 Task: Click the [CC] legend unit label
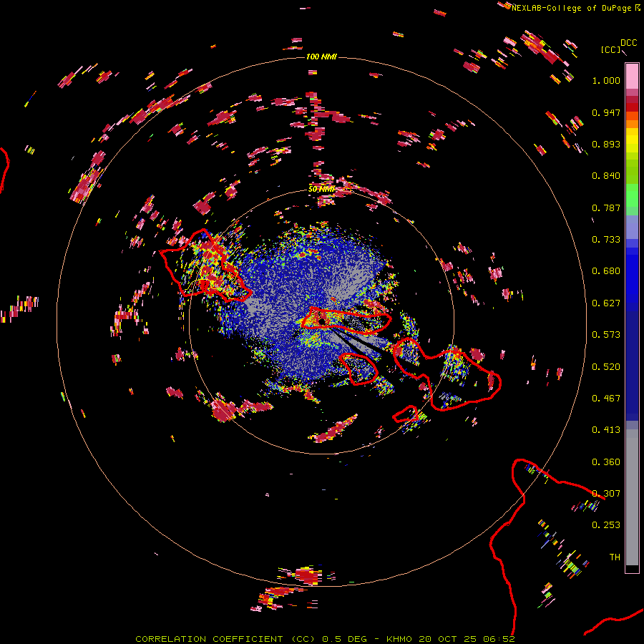[610, 49]
